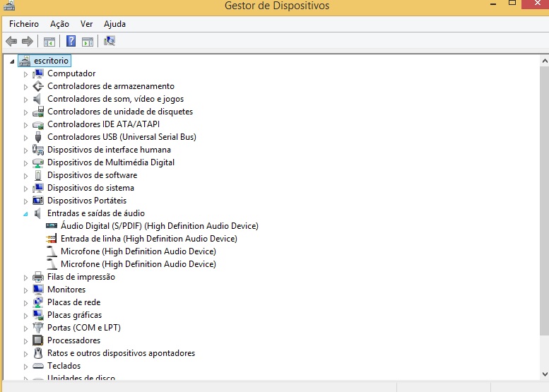
Task: Collapse Entradas e saídas de áudio
Action: click(x=25, y=214)
